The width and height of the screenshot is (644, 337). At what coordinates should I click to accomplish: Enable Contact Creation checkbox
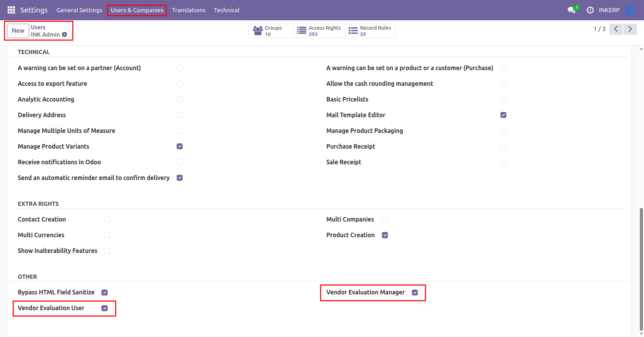(107, 219)
